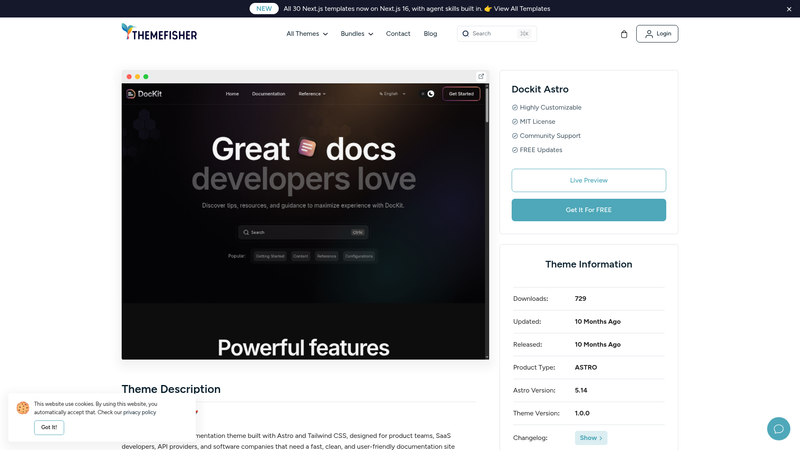Click the NEW badge in banner
This screenshot has height=450, width=800.
tap(264, 9)
